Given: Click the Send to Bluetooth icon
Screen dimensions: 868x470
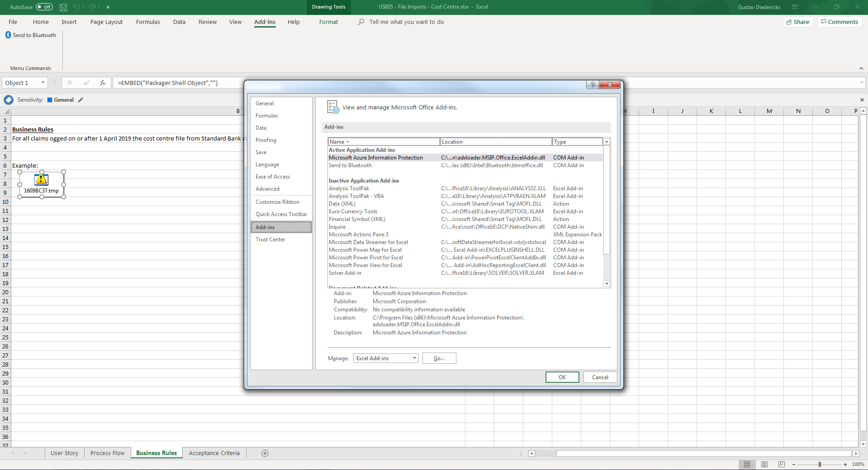Looking at the screenshot, I should (8, 35).
